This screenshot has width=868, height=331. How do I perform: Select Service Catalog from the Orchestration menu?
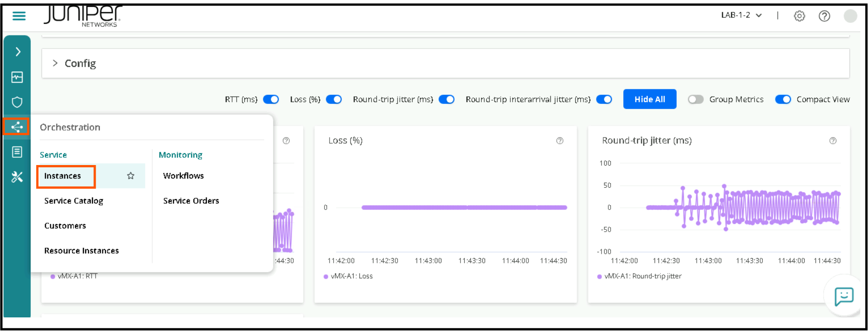74,201
